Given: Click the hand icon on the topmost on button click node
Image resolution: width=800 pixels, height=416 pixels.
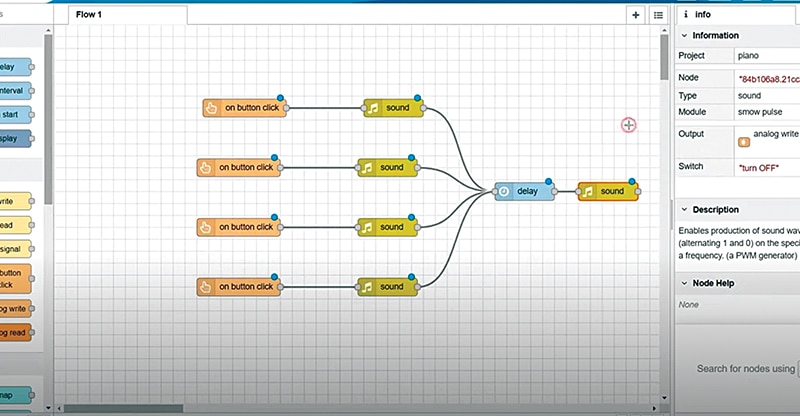Looking at the screenshot, I should pos(211,108).
